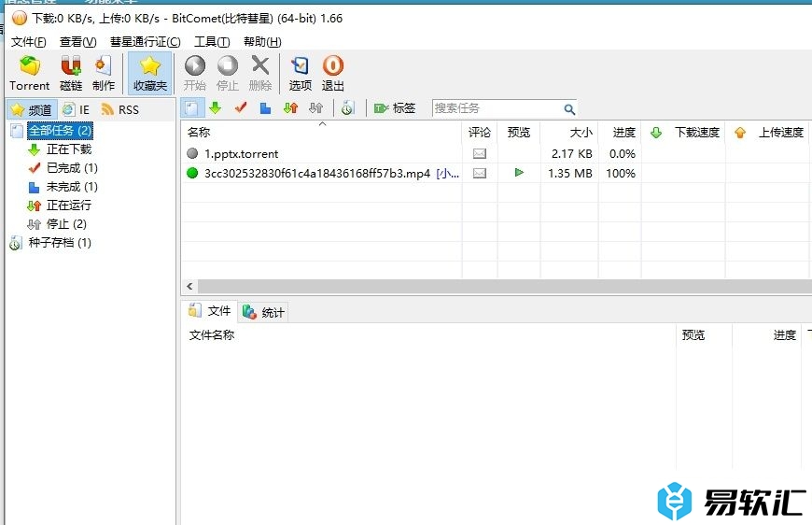Viewport: 812px width, 525px height.
Task: Sort by 大小 column header
Action: pos(569,133)
